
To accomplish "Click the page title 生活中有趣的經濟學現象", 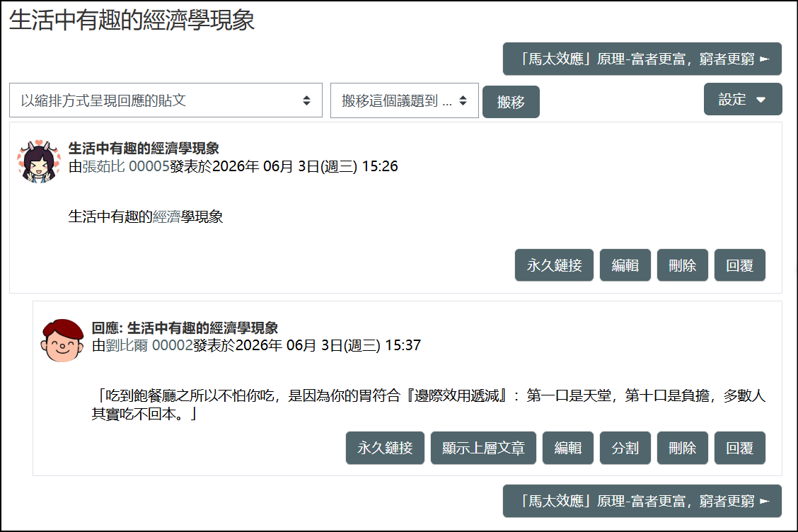I will [x=132, y=21].
